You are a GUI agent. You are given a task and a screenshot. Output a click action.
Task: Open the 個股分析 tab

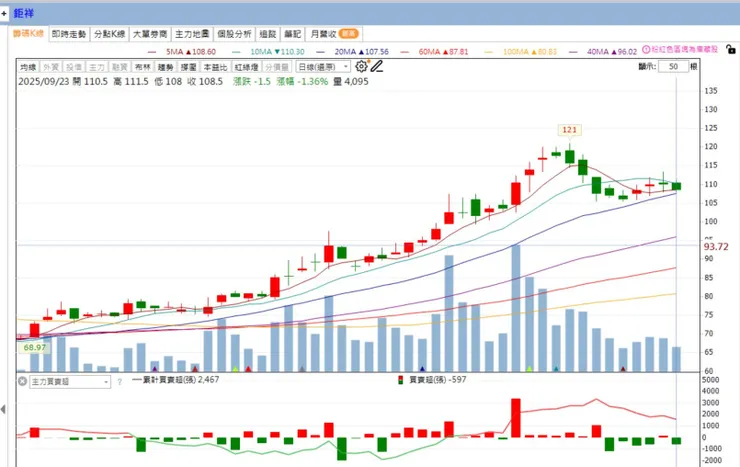235,34
